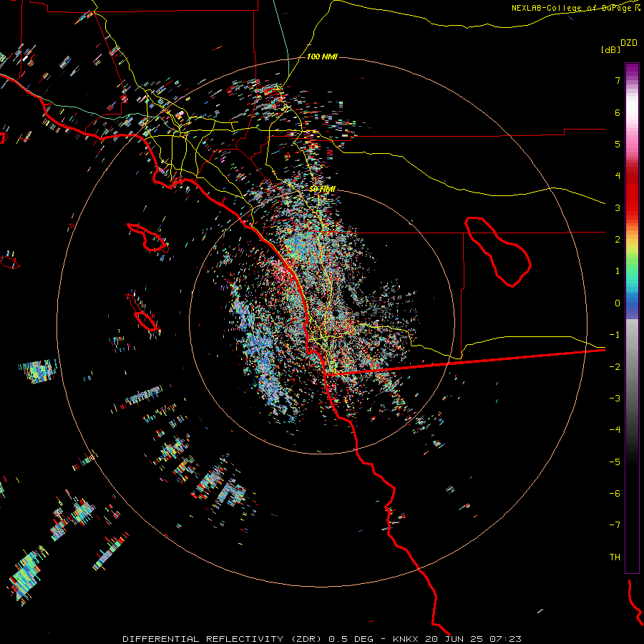
Task: Click the -4 value on the color scale
Action: pos(615,430)
